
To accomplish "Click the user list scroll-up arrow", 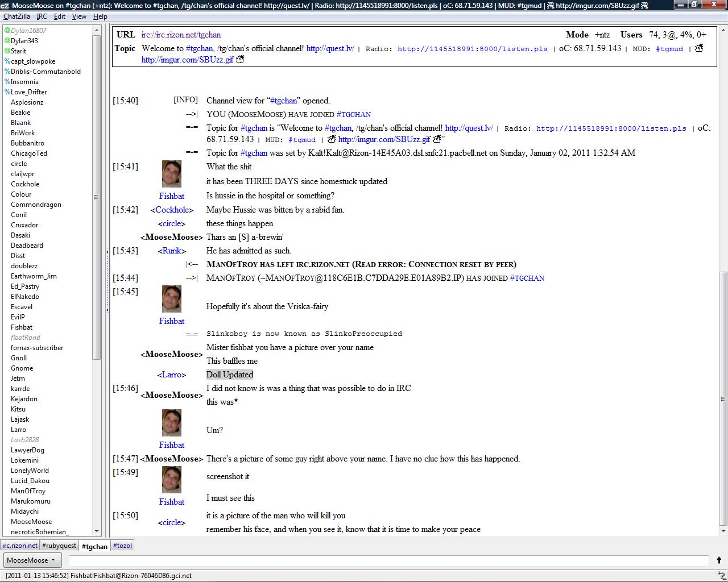I will click(x=96, y=30).
